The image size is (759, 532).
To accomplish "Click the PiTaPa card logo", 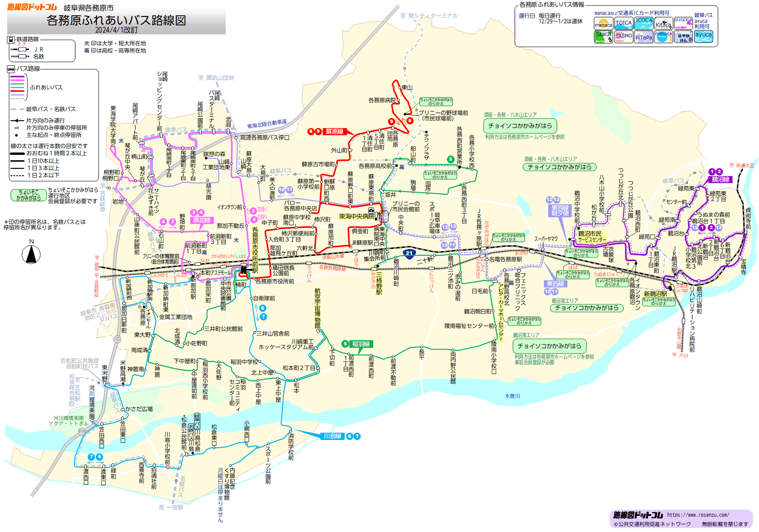I will [644, 36].
